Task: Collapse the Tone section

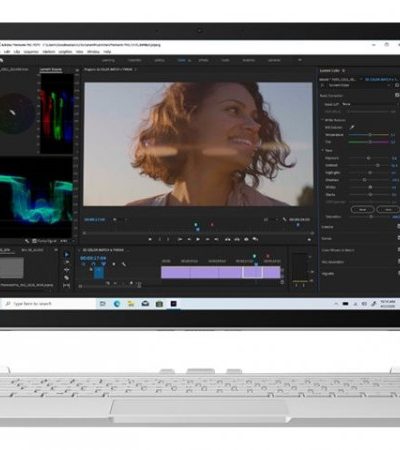Action: pyautogui.click(x=323, y=151)
